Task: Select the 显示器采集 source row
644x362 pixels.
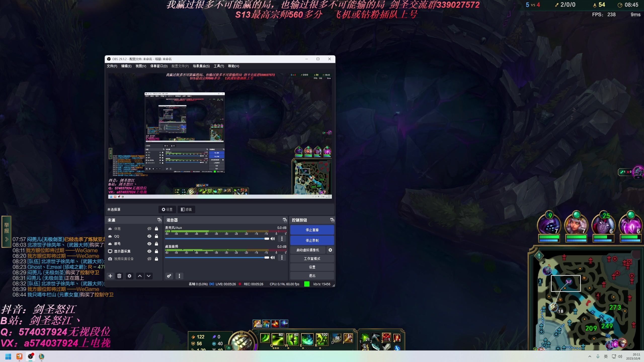Action: [133, 251]
